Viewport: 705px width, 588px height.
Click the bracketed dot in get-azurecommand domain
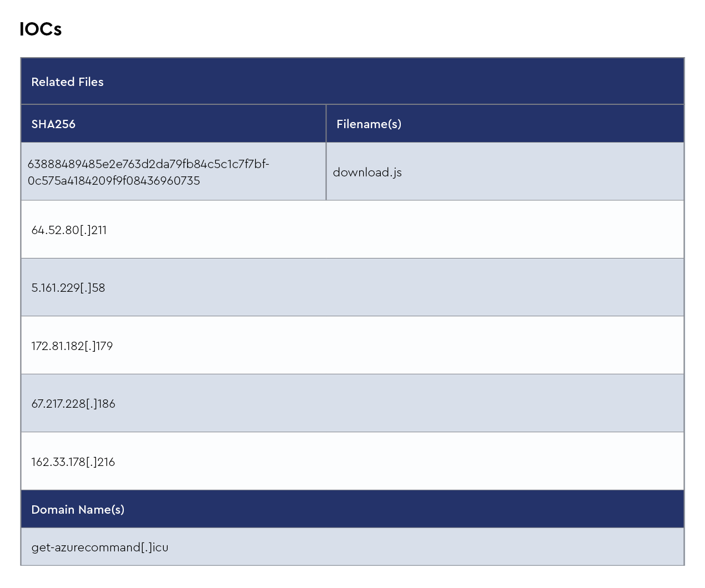[x=147, y=548]
